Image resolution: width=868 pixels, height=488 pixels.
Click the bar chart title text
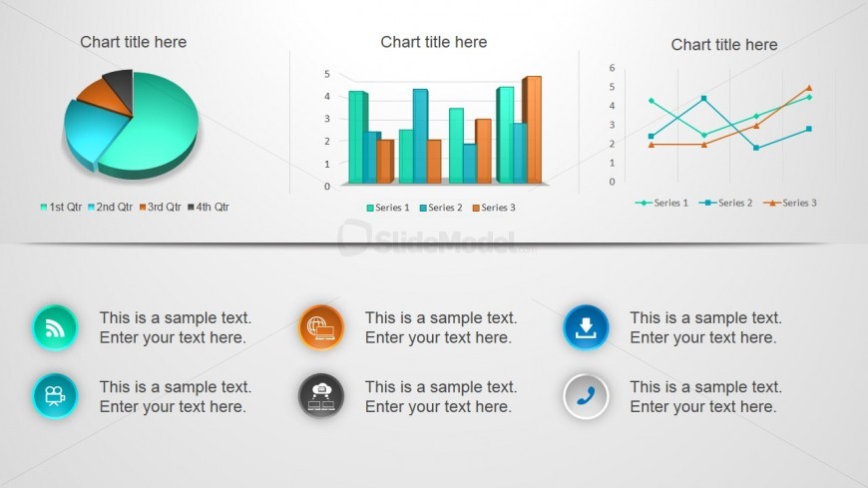click(x=433, y=42)
